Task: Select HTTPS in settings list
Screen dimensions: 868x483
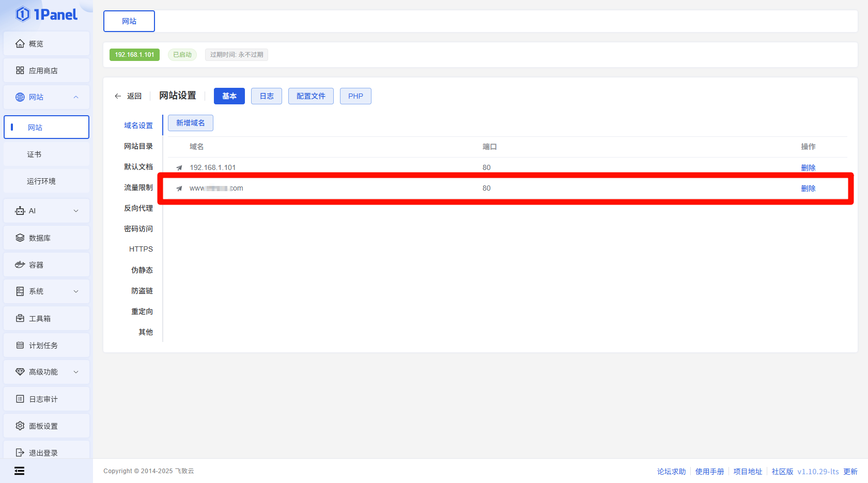Action: click(x=141, y=249)
